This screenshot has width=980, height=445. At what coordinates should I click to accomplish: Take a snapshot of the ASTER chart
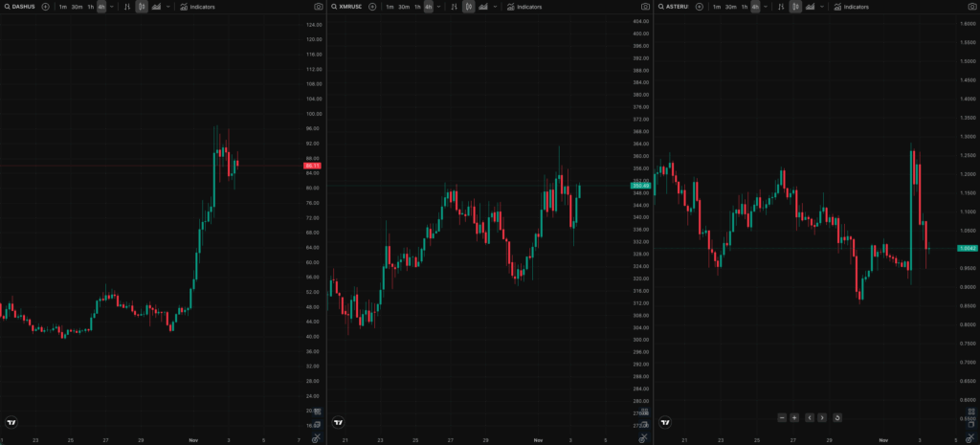coord(972,7)
